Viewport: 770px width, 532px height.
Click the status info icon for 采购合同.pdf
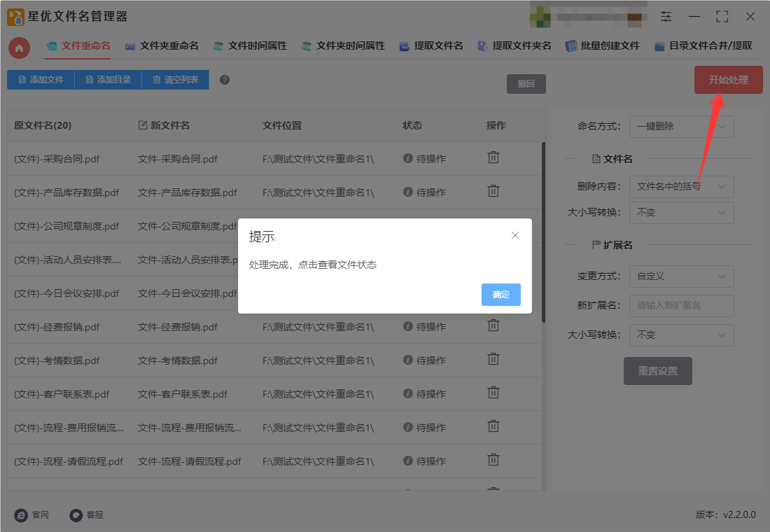407,158
